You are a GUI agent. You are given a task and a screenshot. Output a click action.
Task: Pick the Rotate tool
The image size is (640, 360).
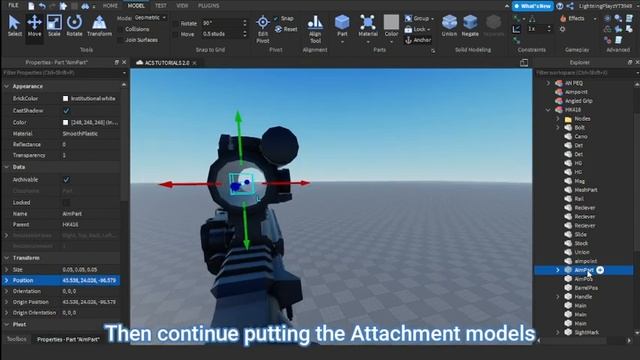click(x=74, y=26)
